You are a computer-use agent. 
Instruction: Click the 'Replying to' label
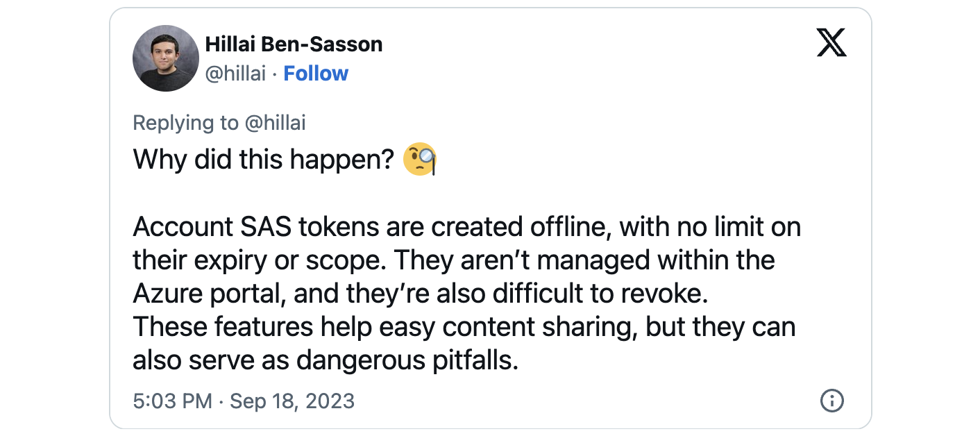coord(185,123)
